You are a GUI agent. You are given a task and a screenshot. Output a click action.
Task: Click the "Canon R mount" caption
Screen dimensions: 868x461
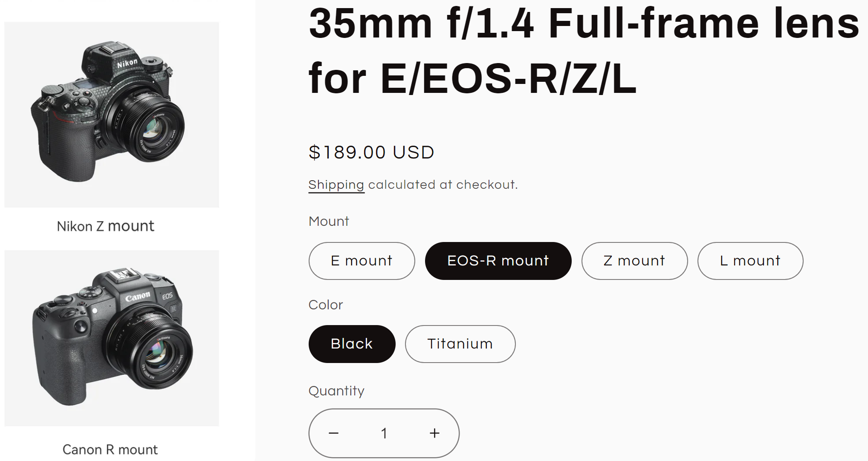click(x=110, y=449)
